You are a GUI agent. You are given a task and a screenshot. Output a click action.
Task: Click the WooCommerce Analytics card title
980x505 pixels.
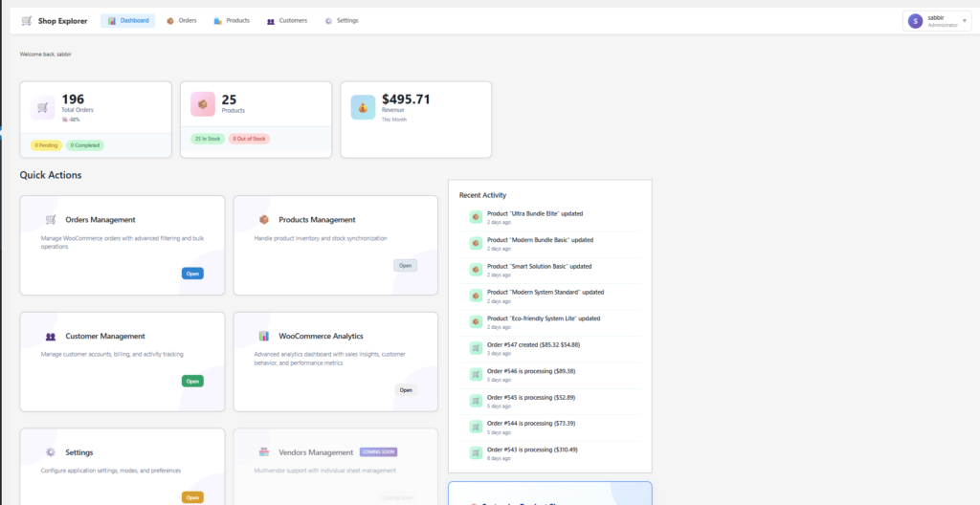pyautogui.click(x=321, y=337)
